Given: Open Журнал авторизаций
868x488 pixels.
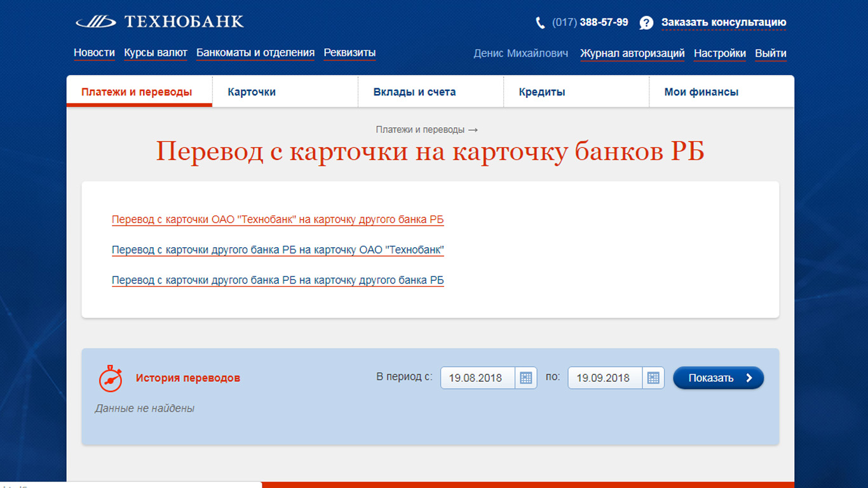Looking at the screenshot, I should coord(632,54).
